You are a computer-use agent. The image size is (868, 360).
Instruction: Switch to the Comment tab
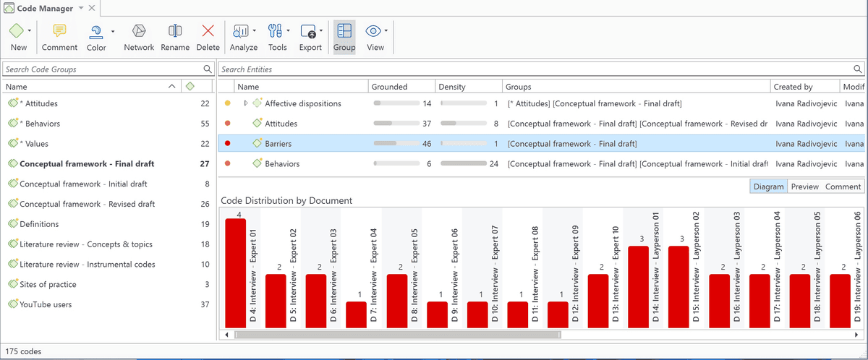843,187
